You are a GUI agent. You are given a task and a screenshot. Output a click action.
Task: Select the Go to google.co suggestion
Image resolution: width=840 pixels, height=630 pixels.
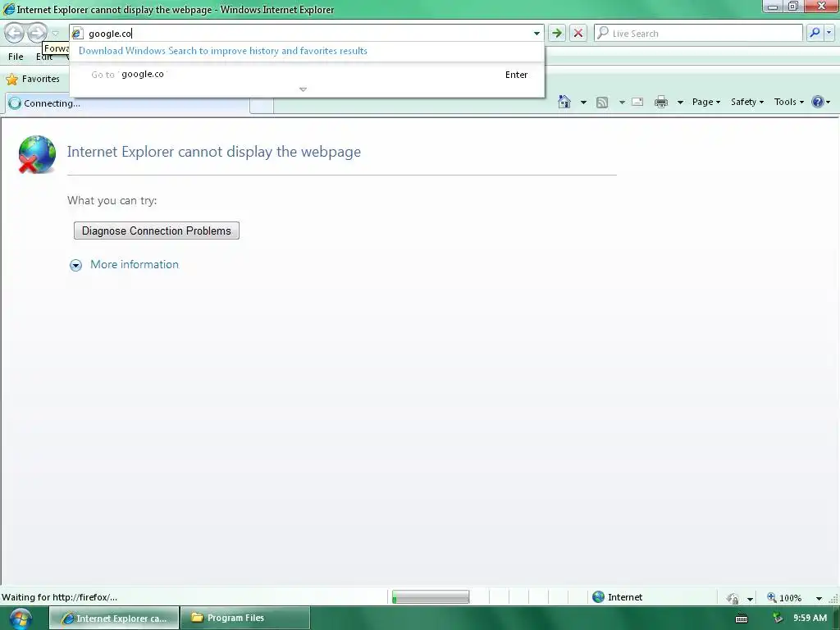coord(307,75)
